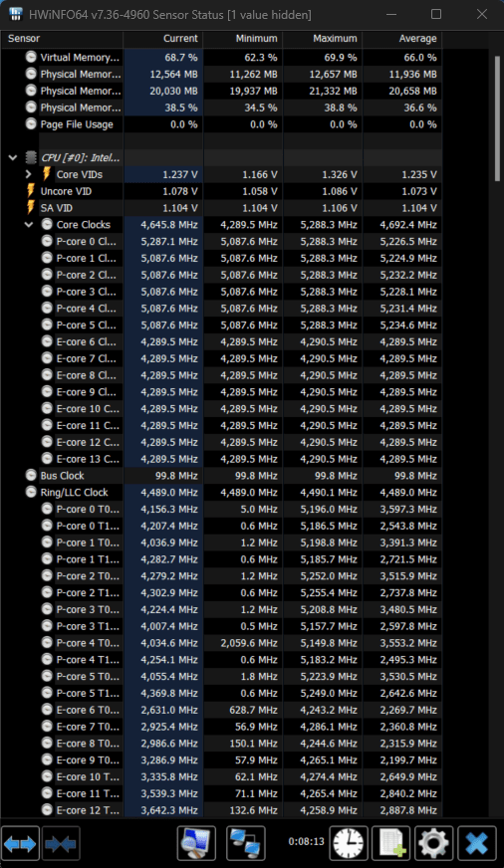Click the 4,692.4 MHz Core Clocks average
504x868 pixels.
point(408,225)
